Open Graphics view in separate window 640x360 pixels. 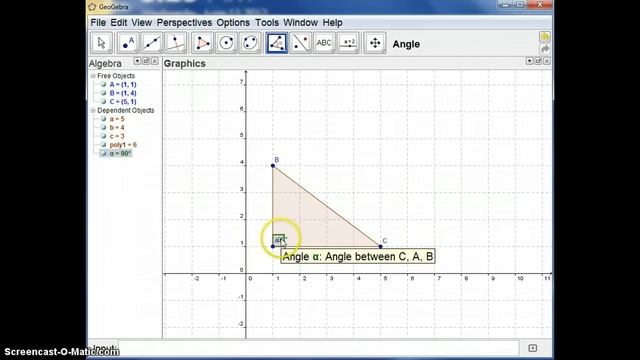coord(538,61)
